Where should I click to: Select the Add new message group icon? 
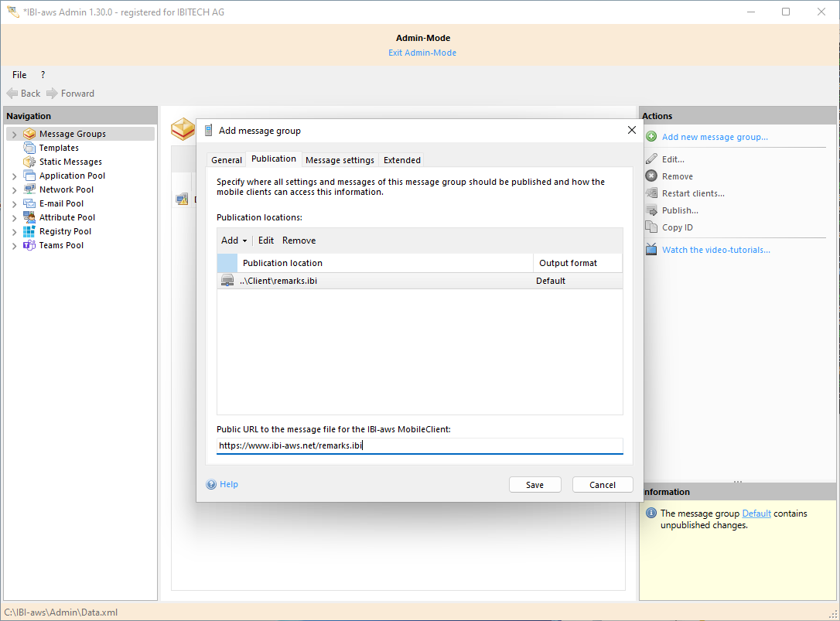click(650, 136)
